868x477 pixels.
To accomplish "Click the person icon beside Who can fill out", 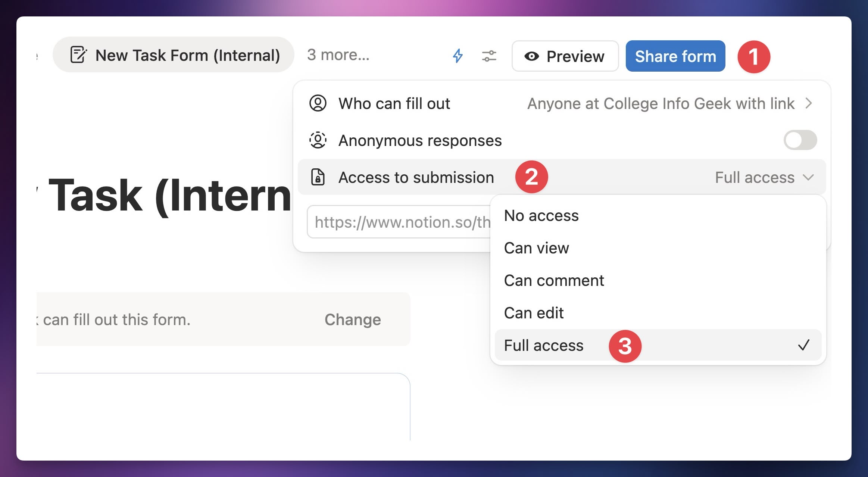I will 318,103.
